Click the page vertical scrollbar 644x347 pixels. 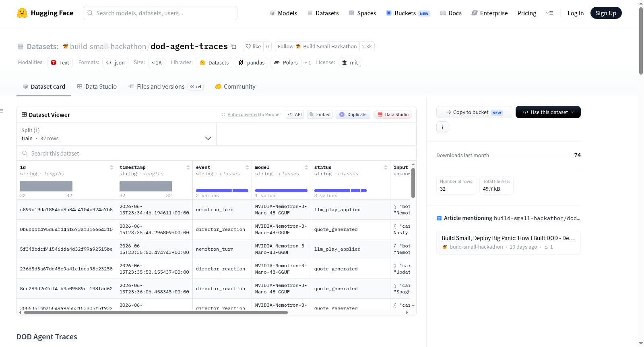point(641,41)
